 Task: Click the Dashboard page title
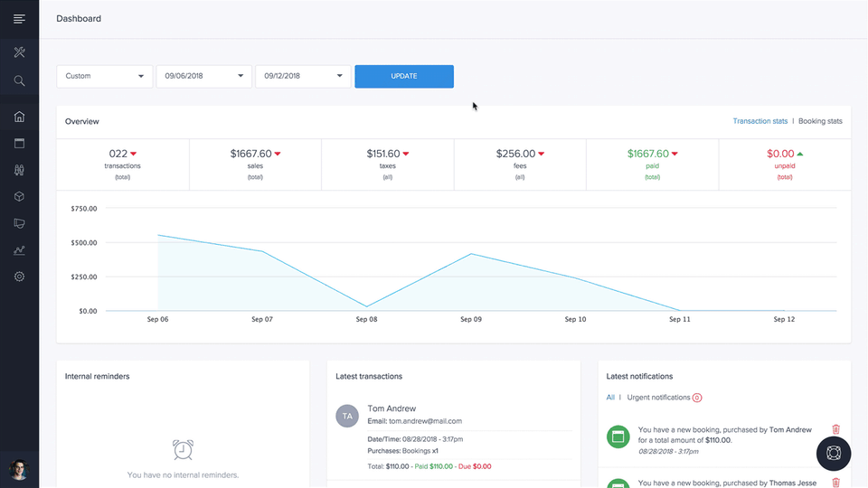(x=79, y=18)
